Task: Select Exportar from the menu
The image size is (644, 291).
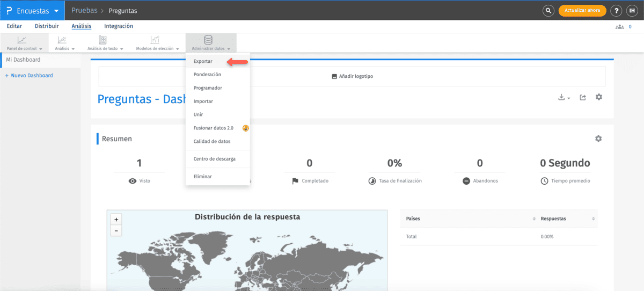Action: [x=203, y=61]
